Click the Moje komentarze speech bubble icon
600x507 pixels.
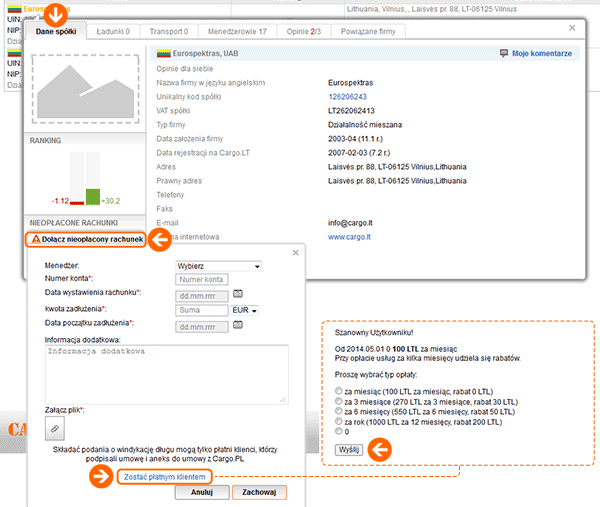pyautogui.click(x=504, y=53)
